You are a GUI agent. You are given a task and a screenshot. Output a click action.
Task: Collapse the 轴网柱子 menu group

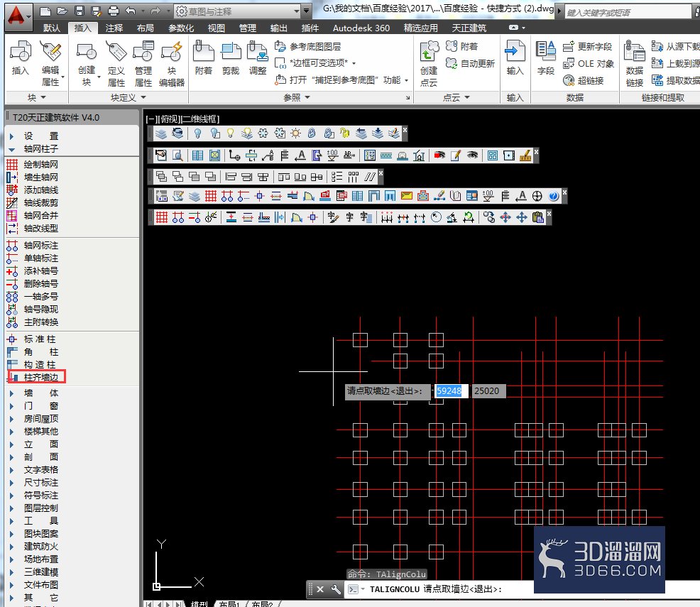[12, 149]
